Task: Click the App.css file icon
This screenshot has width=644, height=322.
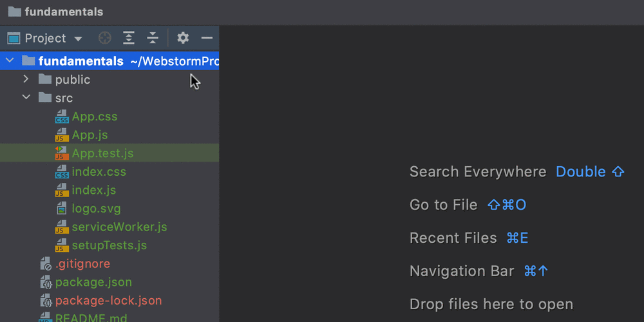Action: click(62, 117)
